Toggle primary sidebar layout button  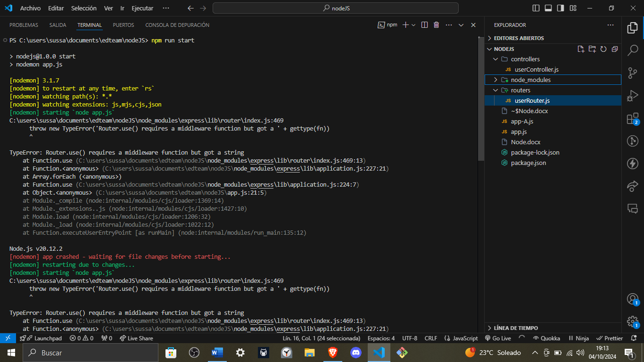pyautogui.click(x=536, y=8)
